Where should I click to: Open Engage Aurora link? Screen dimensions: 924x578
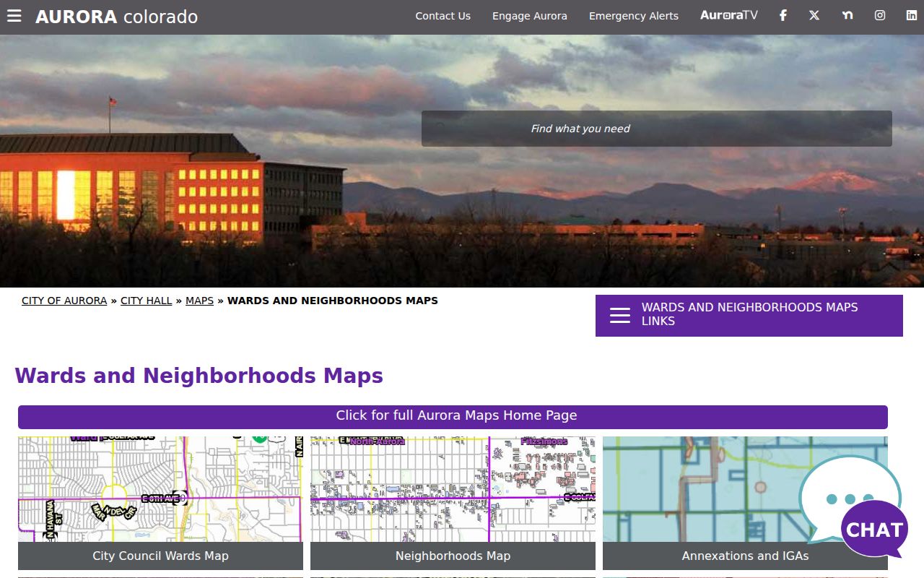(530, 16)
